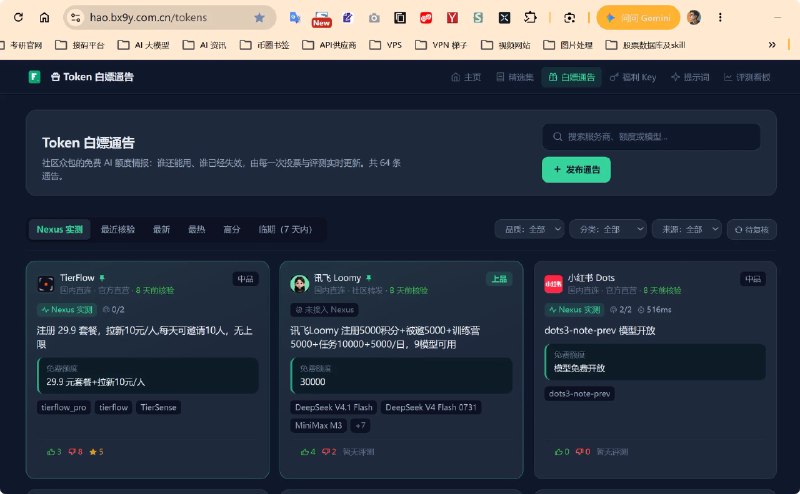Click the TierSense model tag

click(x=158, y=407)
